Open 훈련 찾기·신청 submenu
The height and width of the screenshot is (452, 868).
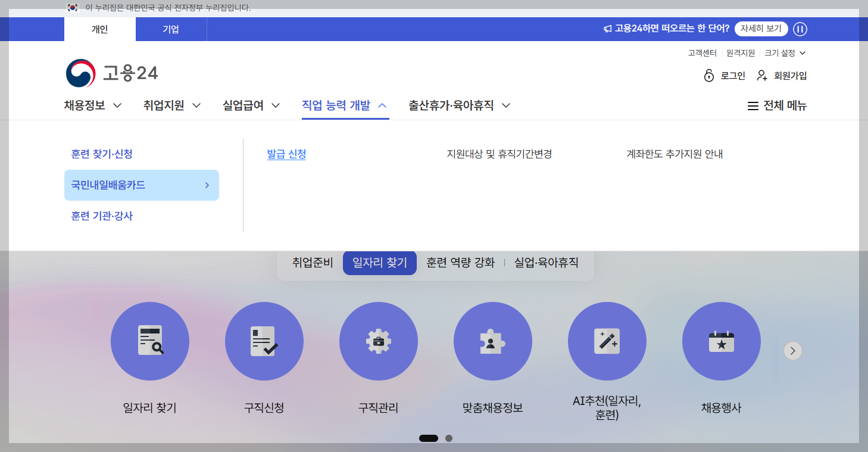[102, 154]
